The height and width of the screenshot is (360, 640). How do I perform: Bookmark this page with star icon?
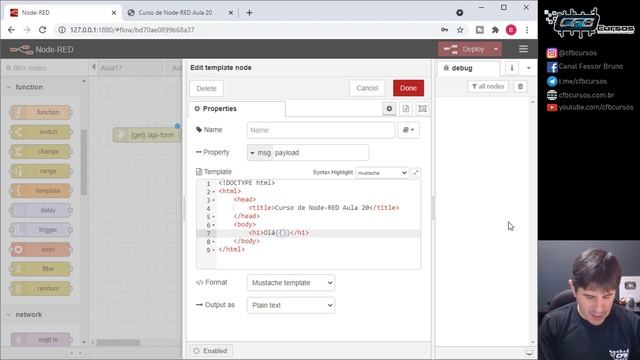click(460, 30)
